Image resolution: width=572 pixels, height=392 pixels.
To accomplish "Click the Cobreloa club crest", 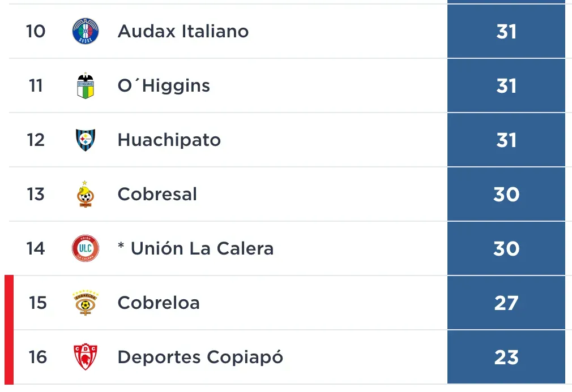I will pyautogui.click(x=84, y=303).
